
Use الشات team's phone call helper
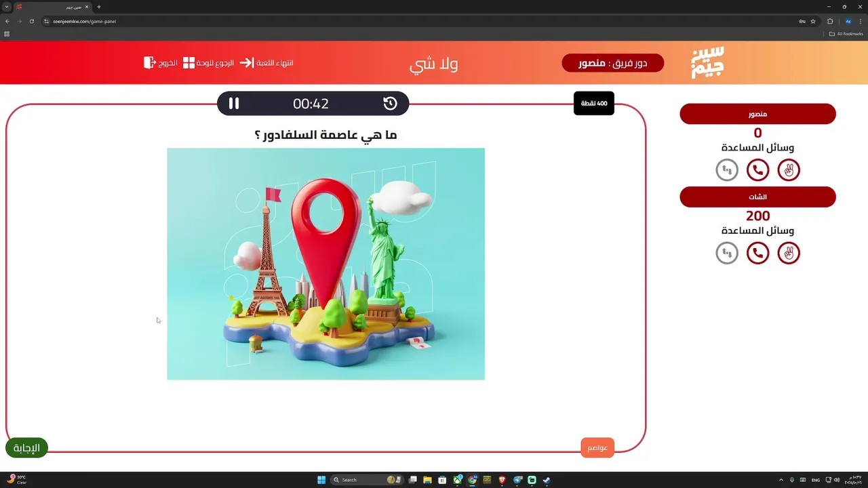pyautogui.click(x=757, y=253)
